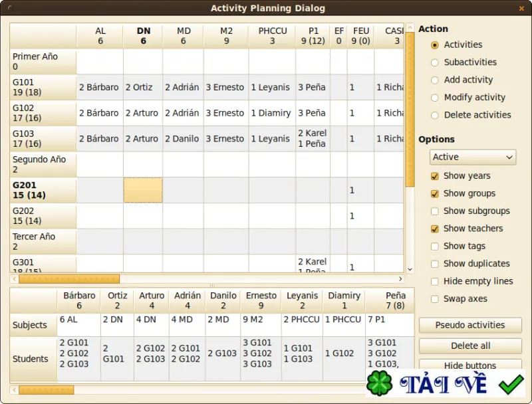Click the scroll-up arrow of the table

click(410, 27)
